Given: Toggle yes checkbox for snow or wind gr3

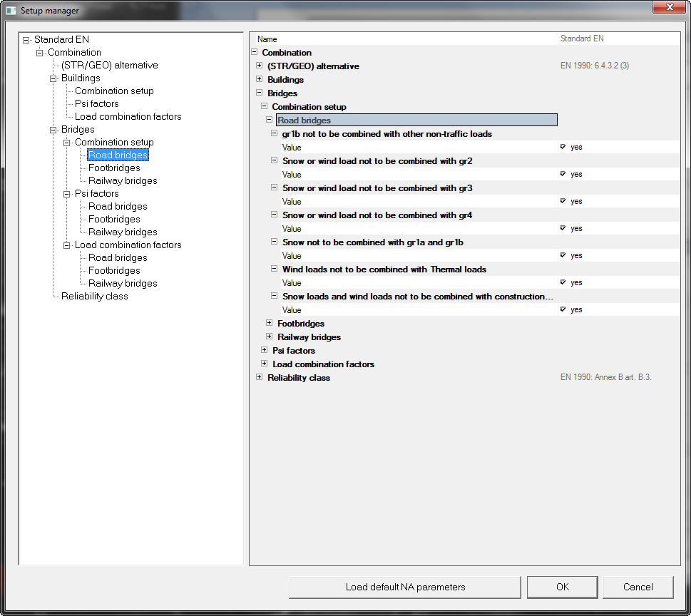Looking at the screenshot, I should 563,201.
